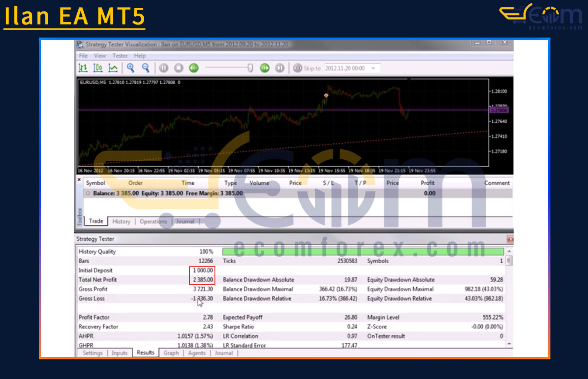Image resolution: width=588 pixels, height=379 pixels.
Task: Step forward one tick in visualization
Action: pyautogui.click(x=280, y=68)
